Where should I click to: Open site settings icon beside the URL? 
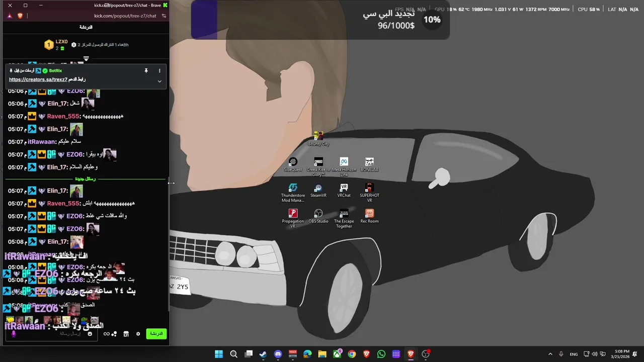(x=164, y=16)
